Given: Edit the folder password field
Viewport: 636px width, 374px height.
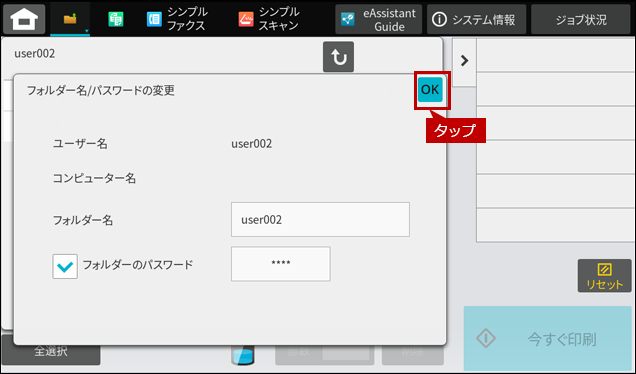Looking at the screenshot, I should [281, 264].
